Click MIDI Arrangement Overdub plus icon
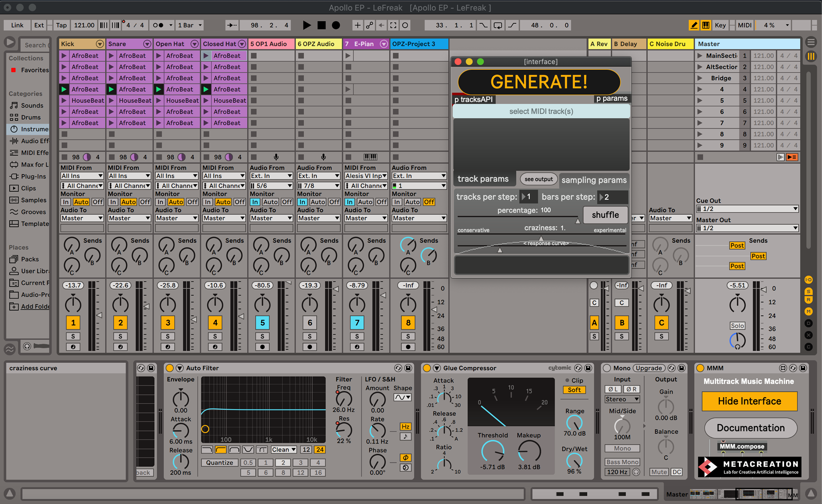Screen dimensions: 822x504 point(357,25)
